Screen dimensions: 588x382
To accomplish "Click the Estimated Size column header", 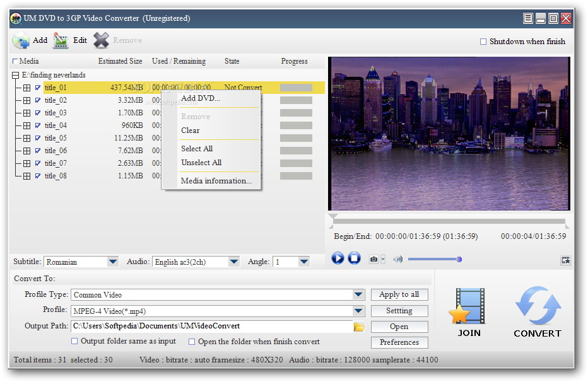I will [x=120, y=61].
